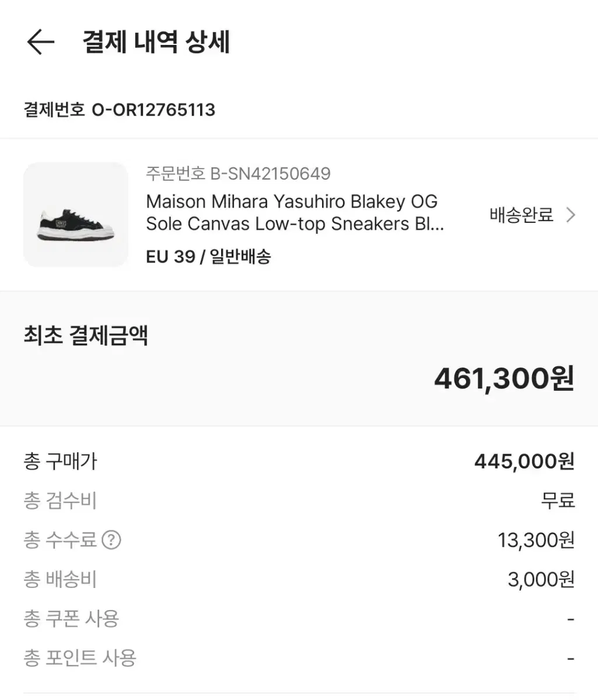Tap the black sneaker product thumbnail

point(76,215)
